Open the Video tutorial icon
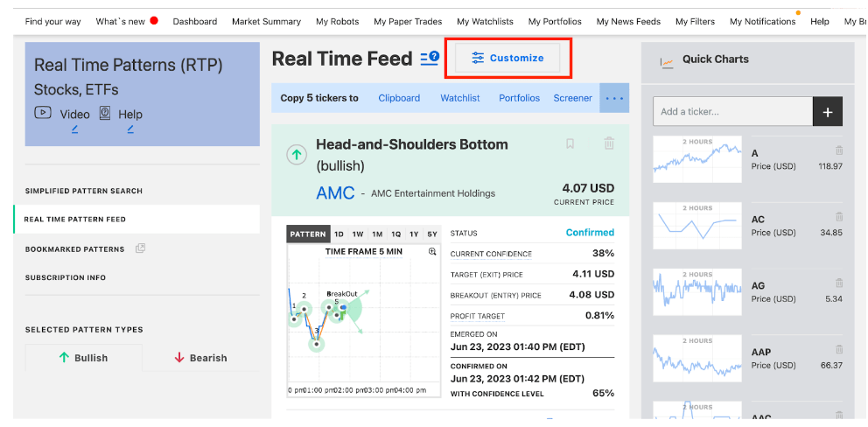This screenshot has width=868, height=427. tap(43, 113)
